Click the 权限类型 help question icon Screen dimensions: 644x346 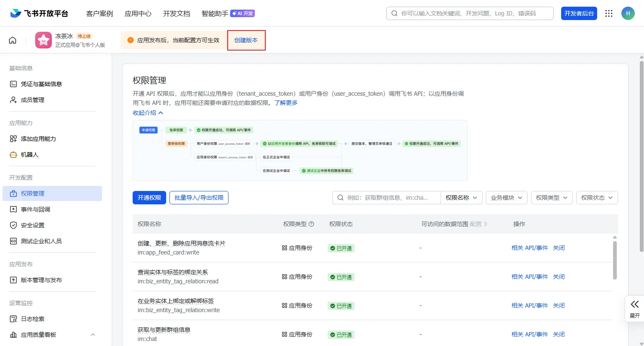tap(311, 224)
